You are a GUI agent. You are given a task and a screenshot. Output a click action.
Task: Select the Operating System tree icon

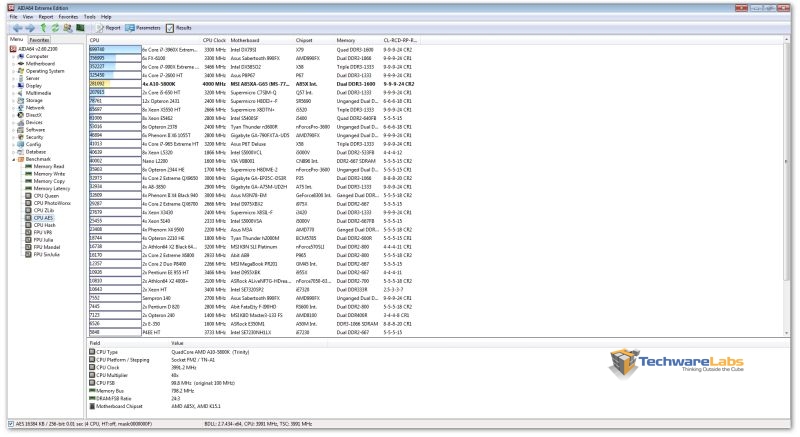coord(21,71)
